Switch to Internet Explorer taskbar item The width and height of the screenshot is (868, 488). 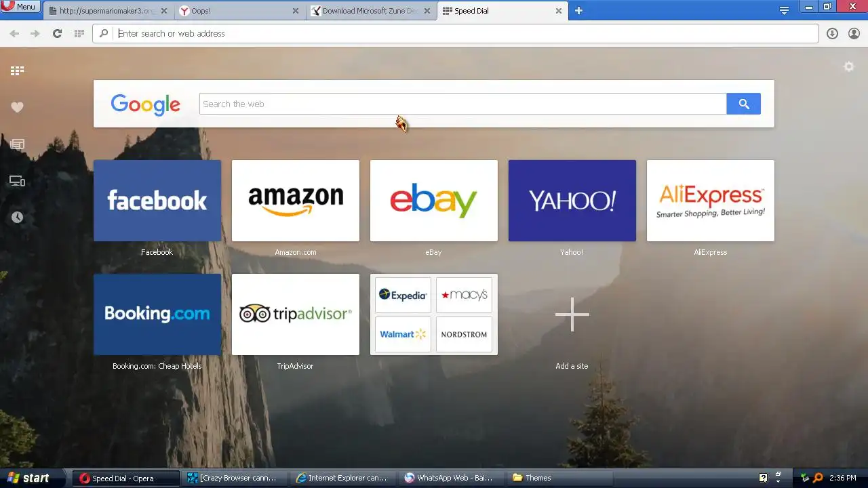coord(344,478)
